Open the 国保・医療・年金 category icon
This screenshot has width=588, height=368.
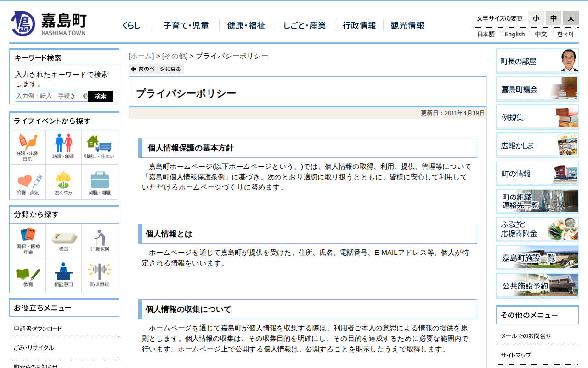(28, 241)
